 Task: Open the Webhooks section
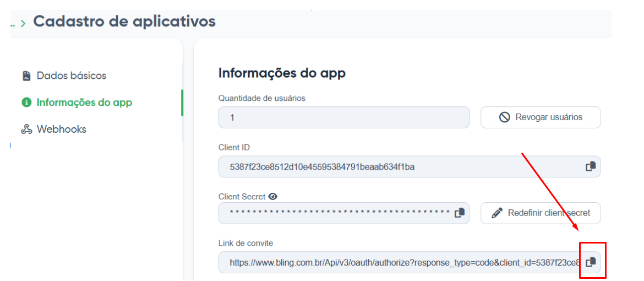[x=62, y=129]
